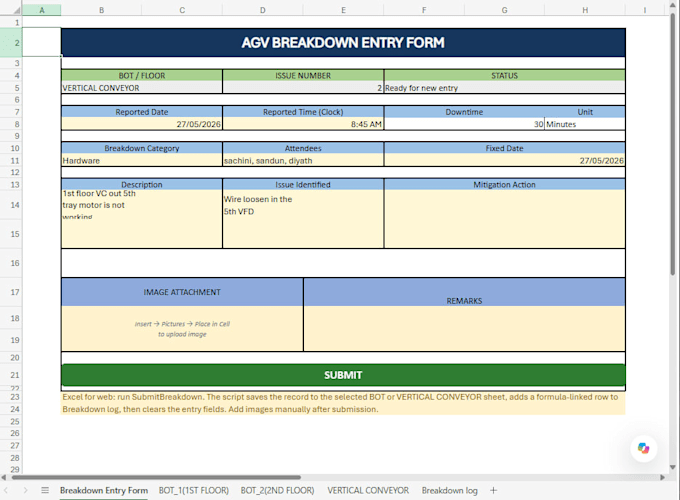The image size is (680, 500).
Task: Click the Fixed Date value cell
Action: pyautogui.click(x=504, y=160)
